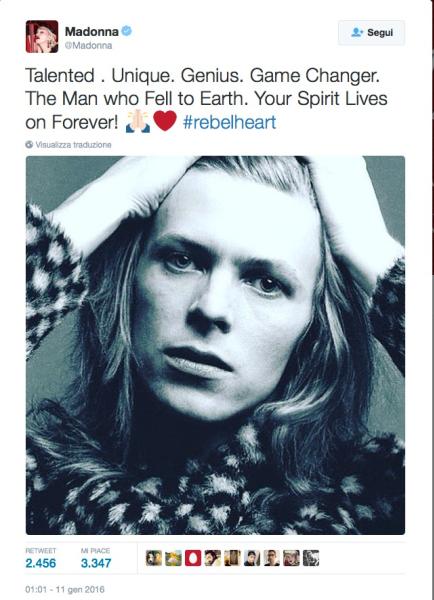Open the grayscale last liker avatar

pyautogui.click(x=311, y=558)
